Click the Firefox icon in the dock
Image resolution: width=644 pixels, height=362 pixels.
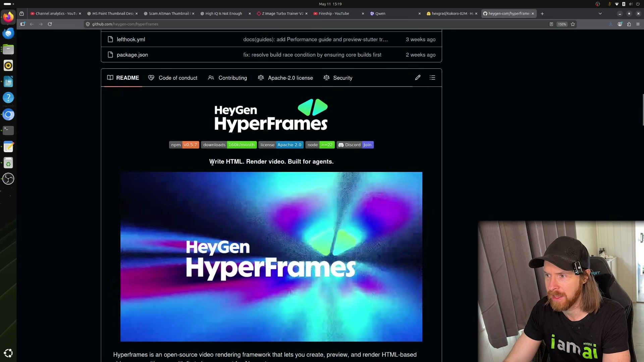click(x=8, y=17)
